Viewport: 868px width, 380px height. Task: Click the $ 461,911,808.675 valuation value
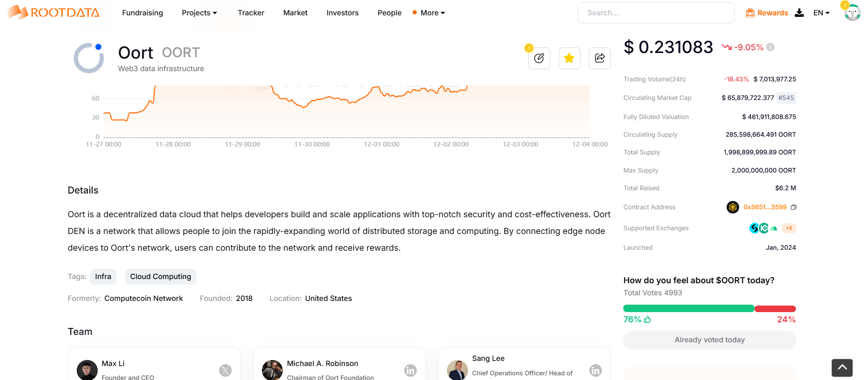(769, 117)
